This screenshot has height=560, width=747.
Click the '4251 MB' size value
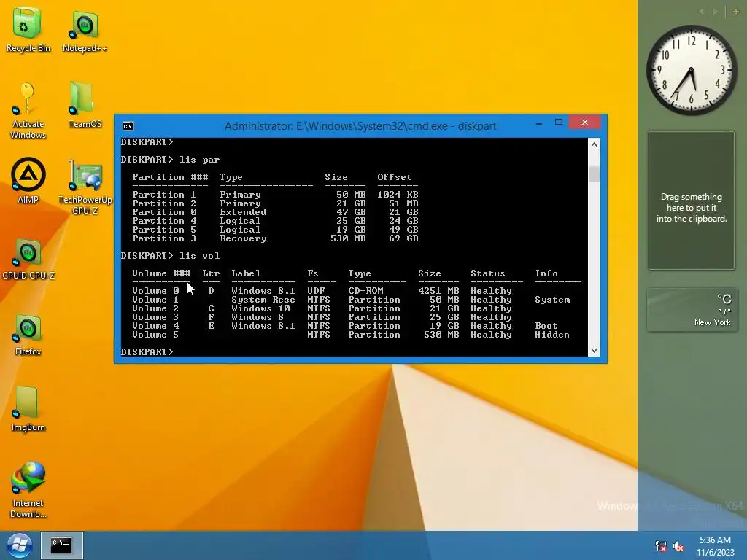pos(438,291)
